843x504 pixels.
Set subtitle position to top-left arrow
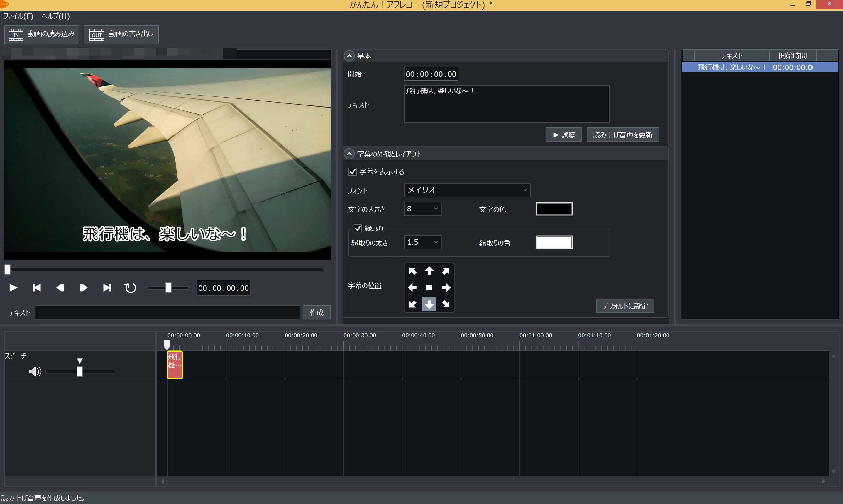413,271
